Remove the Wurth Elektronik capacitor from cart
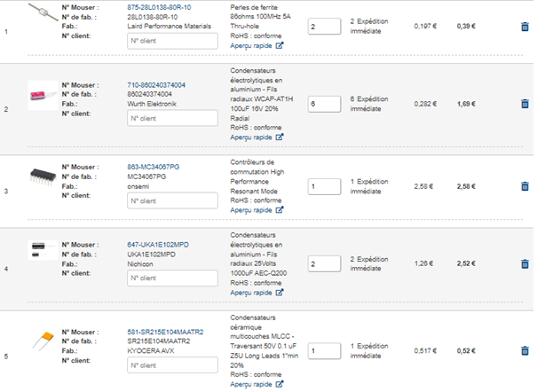Viewport: 537px width, 392px height. coord(524,104)
